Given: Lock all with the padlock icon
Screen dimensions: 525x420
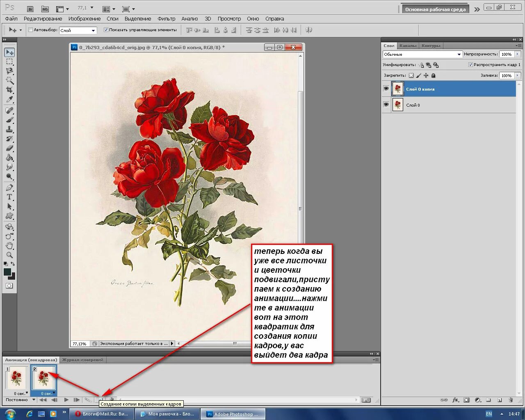Looking at the screenshot, I should click(x=433, y=75).
